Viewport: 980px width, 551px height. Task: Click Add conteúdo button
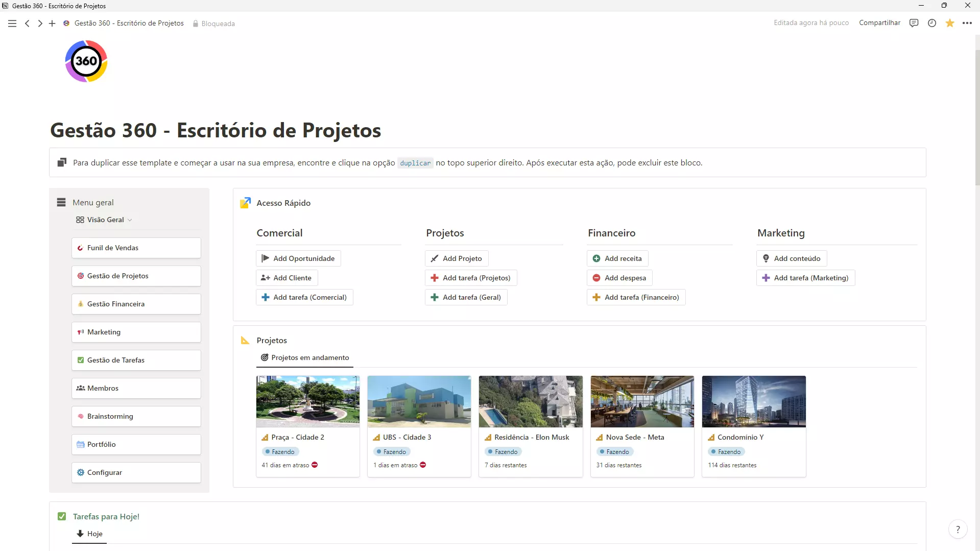tap(792, 258)
